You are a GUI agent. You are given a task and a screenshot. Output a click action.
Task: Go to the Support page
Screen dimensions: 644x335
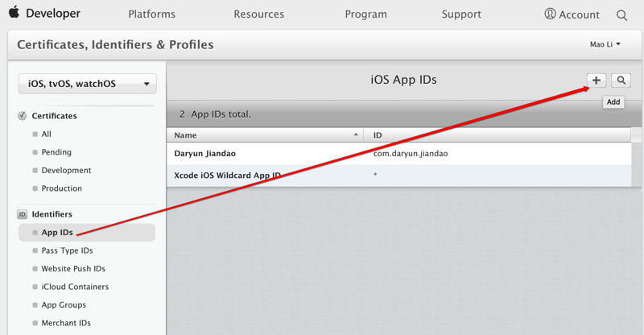click(x=461, y=14)
